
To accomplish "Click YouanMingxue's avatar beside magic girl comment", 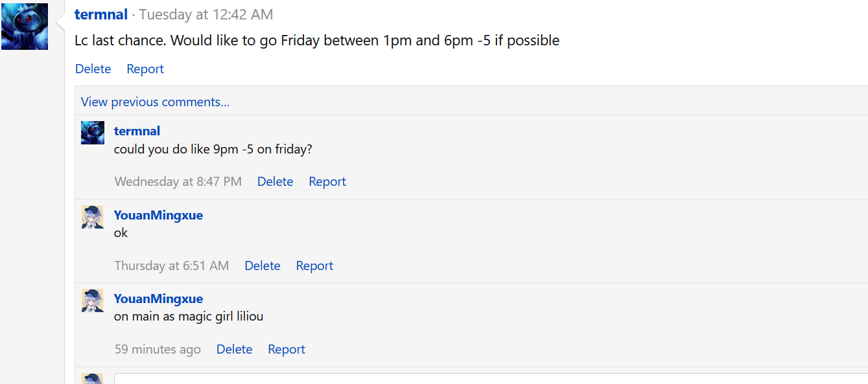I will 93,300.
